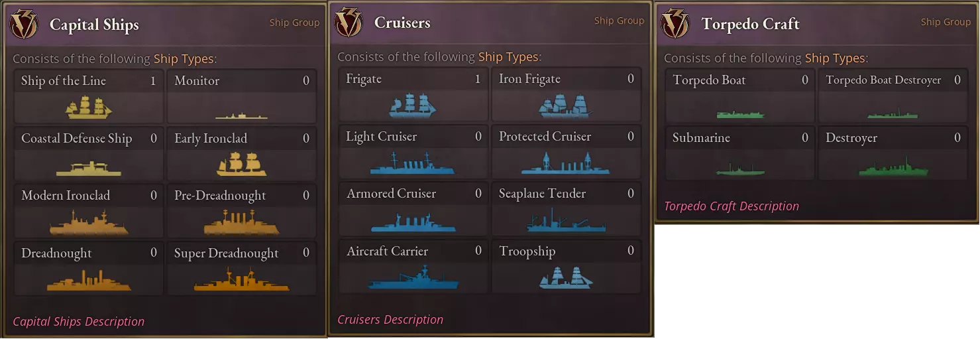
Task: Select the Torpedo Boat Destroyer label
Action: click(x=883, y=80)
